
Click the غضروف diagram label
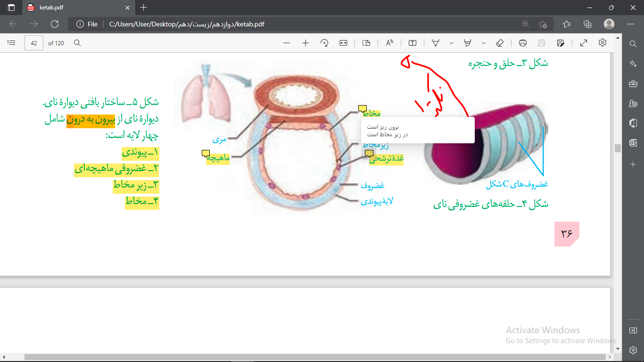point(373,186)
